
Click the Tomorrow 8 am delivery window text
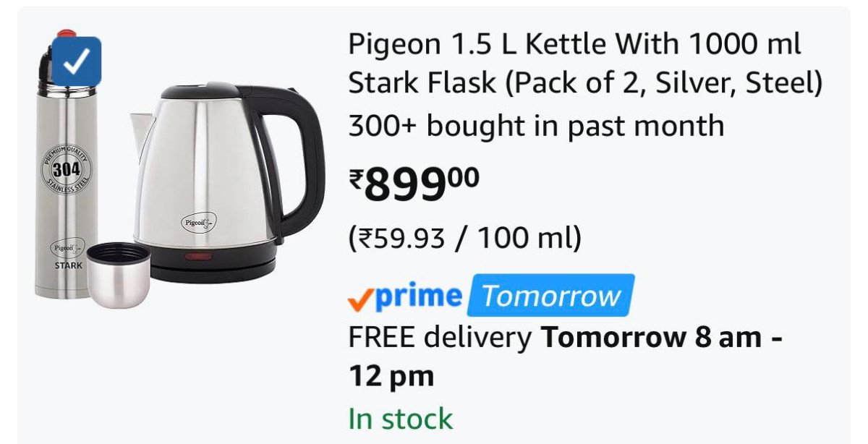[662, 337]
